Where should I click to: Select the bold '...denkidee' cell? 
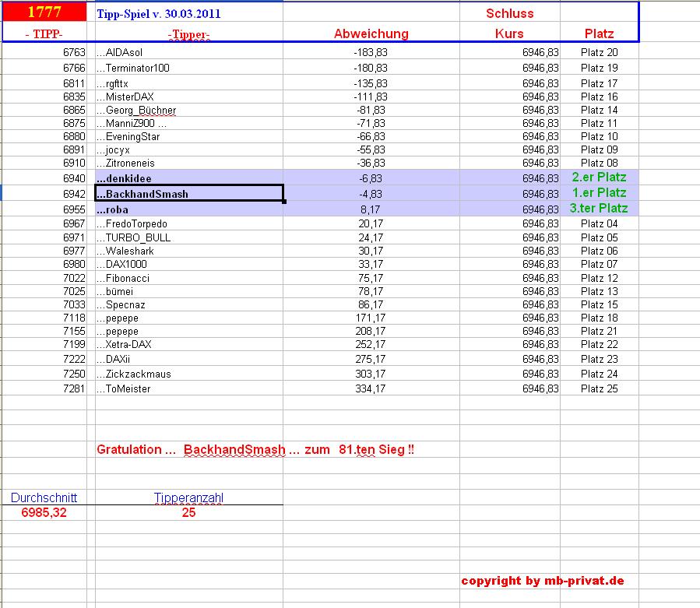click(x=189, y=178)
